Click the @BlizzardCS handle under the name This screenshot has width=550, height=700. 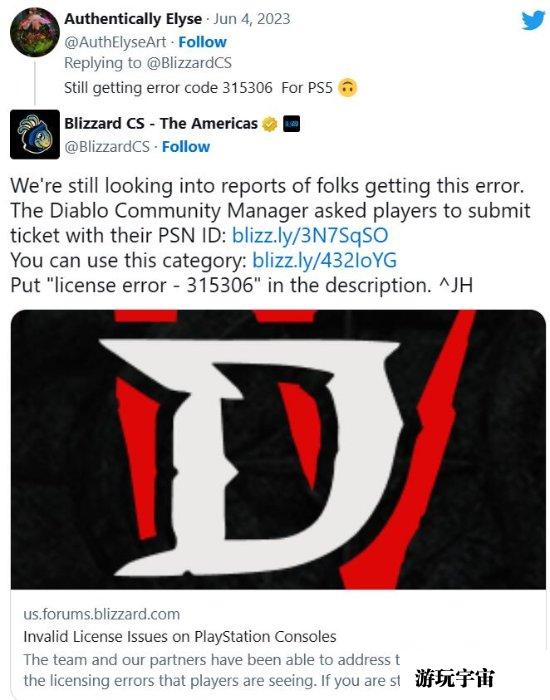pos(107,146)
